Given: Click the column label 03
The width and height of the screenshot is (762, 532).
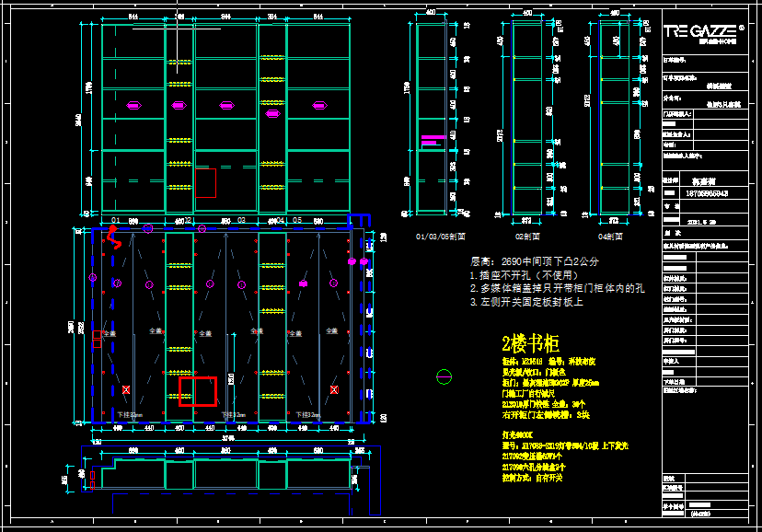Looking at the screenshot, I should pos(241,220).
